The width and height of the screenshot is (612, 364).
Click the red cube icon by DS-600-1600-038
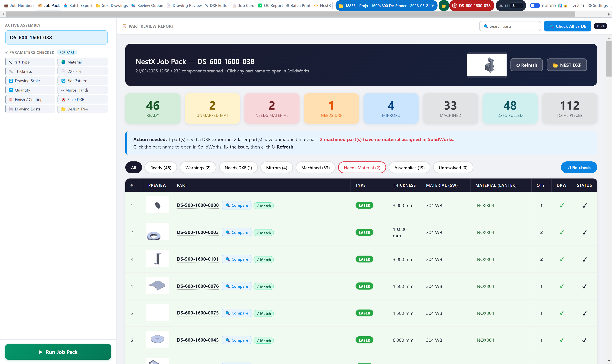pyautogui.click(x=455, y=6)
